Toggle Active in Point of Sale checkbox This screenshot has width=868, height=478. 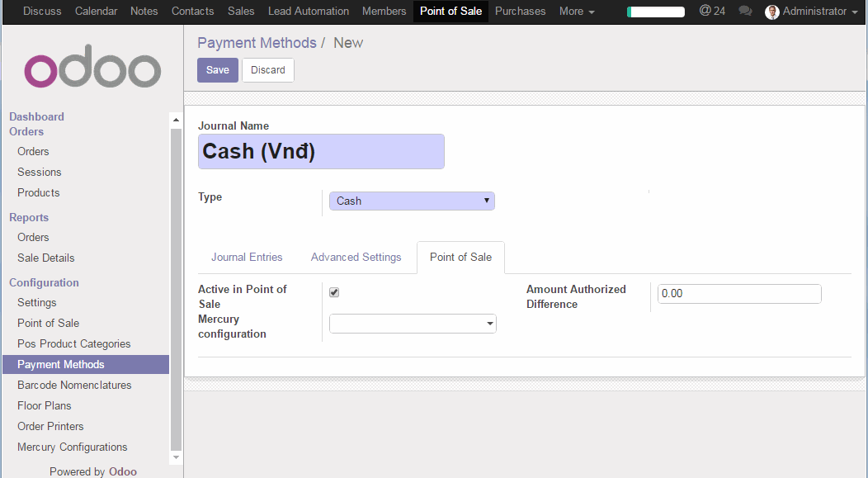click(334, 292)
